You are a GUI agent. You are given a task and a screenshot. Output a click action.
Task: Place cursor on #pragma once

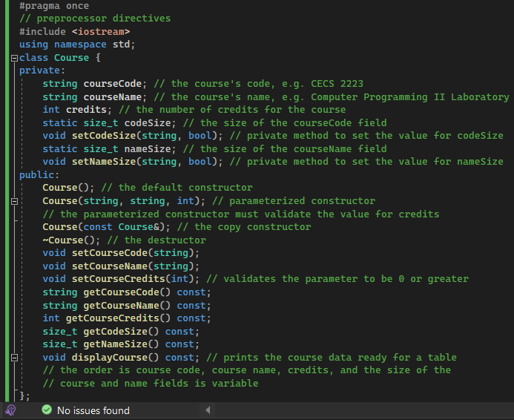point(54,6)
